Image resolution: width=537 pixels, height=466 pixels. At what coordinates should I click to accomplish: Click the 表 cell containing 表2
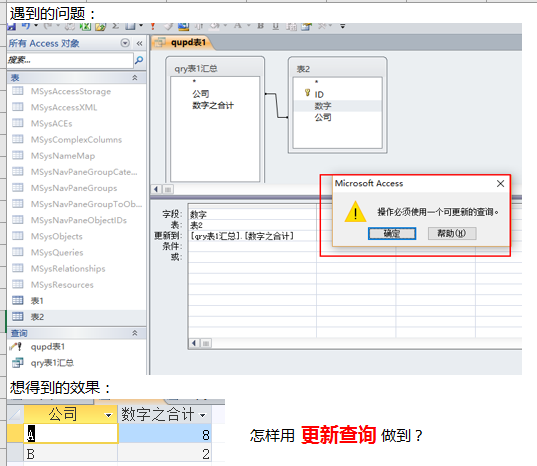click(x=252, y=225)
